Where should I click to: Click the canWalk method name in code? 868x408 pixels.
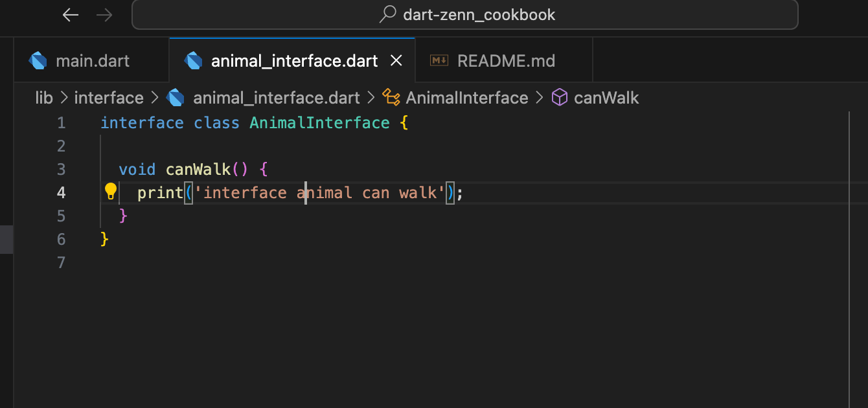[198, 170]
